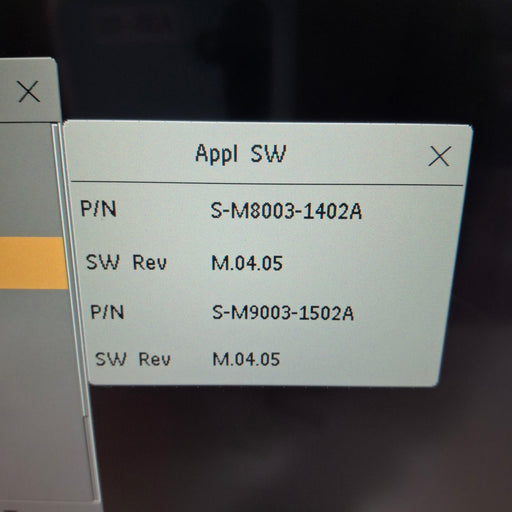The height and width of the screenshot is (512, 512).
Task: Close the Appl SW window
Action: click(439, 156)
